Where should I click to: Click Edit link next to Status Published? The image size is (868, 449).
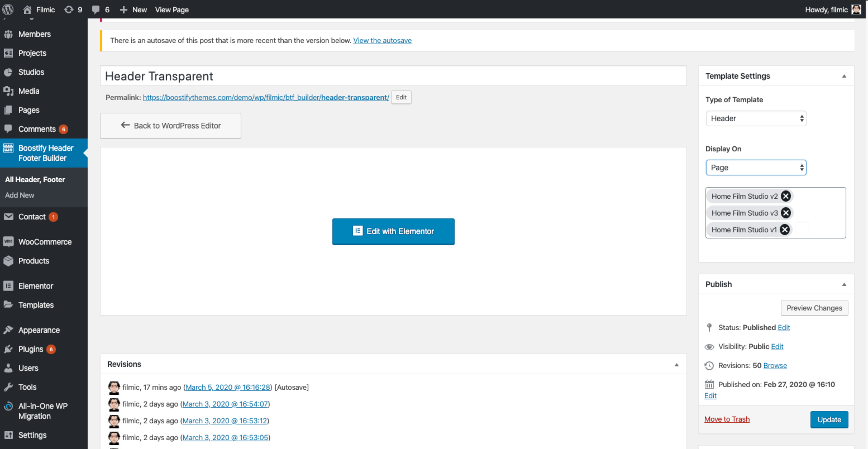pyautogui.click(x=784, y=327)
